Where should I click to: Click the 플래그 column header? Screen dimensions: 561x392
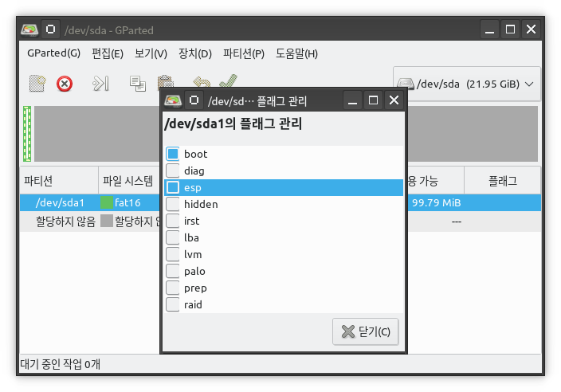[x=502, y=181]
